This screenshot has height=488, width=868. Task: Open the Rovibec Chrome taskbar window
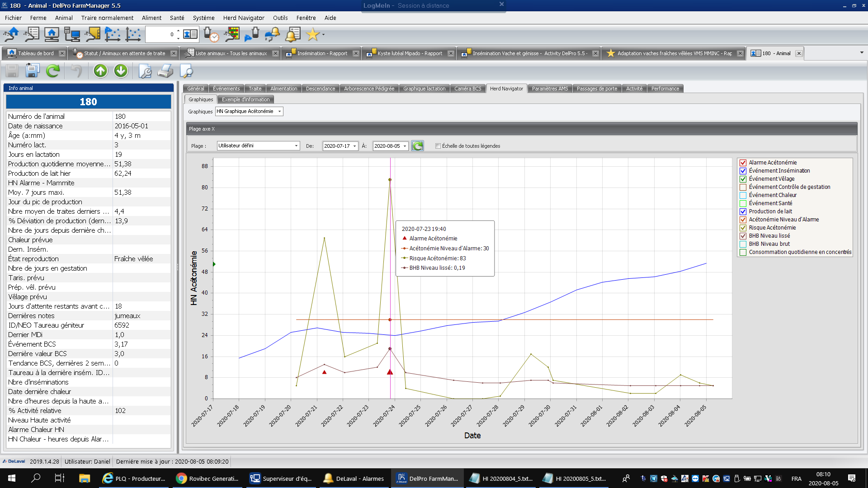(207, 478)
